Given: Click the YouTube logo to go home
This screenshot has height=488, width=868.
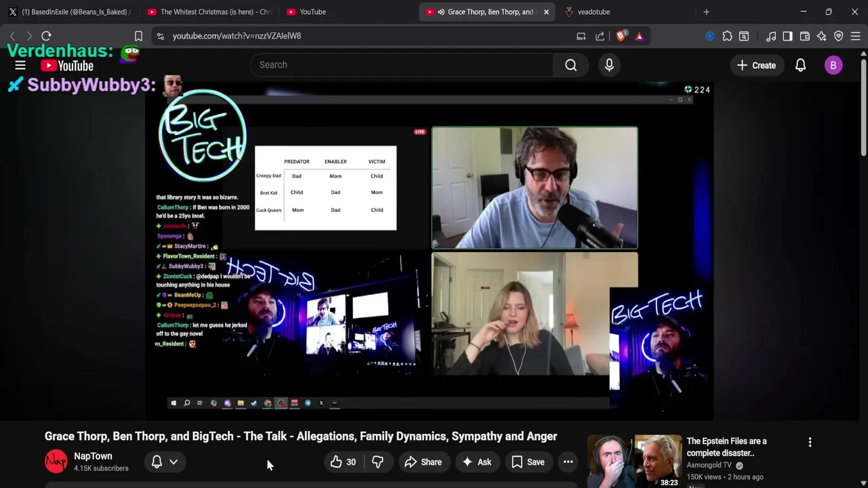Looking at the screenshot, I should click(x=67, y=66).
